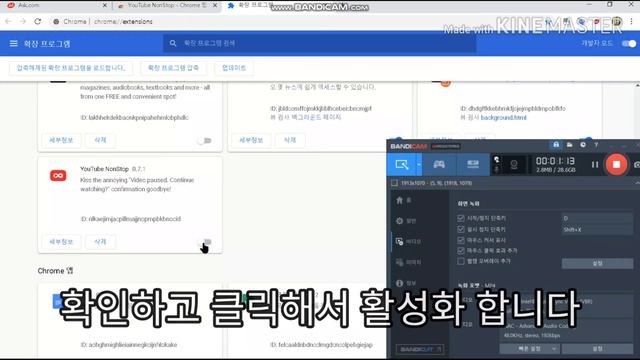Click Bandicam webcam overlay icon
Image resolution: width=640 pixels, height=360 pixels.
(514, 164)
